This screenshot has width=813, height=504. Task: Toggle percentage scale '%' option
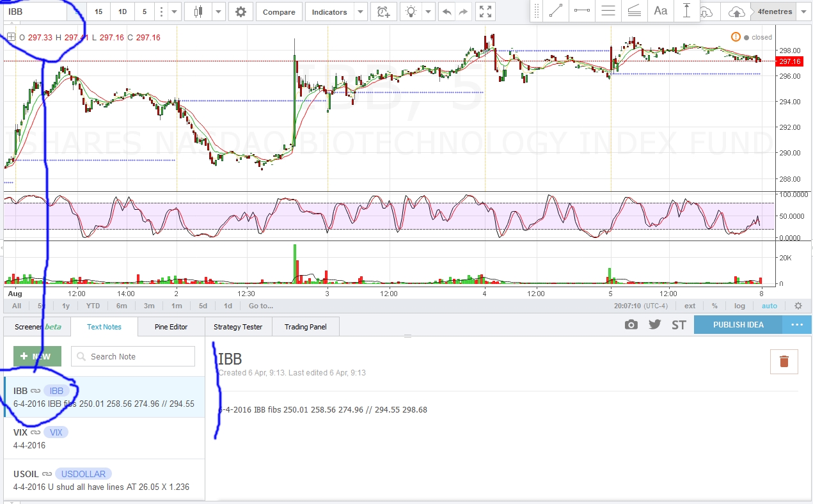pyautogui.click(x=714, y=306)
